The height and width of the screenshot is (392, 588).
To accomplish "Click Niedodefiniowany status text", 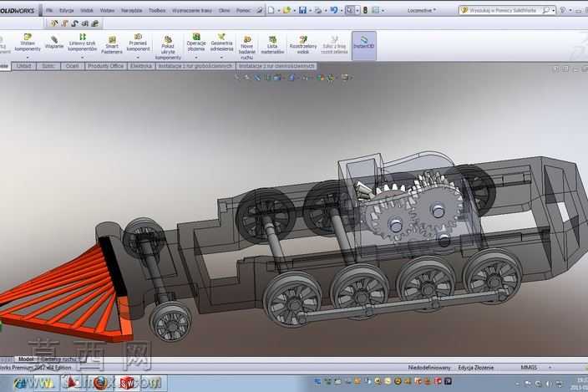I will (x=429, y=368).
